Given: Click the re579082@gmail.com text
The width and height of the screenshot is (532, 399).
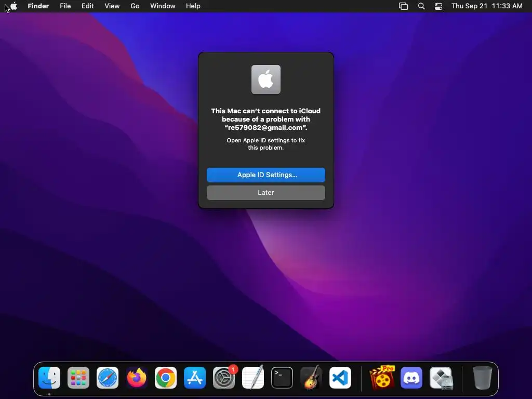Looking at the screenshot, I should (x=266, y=128).
